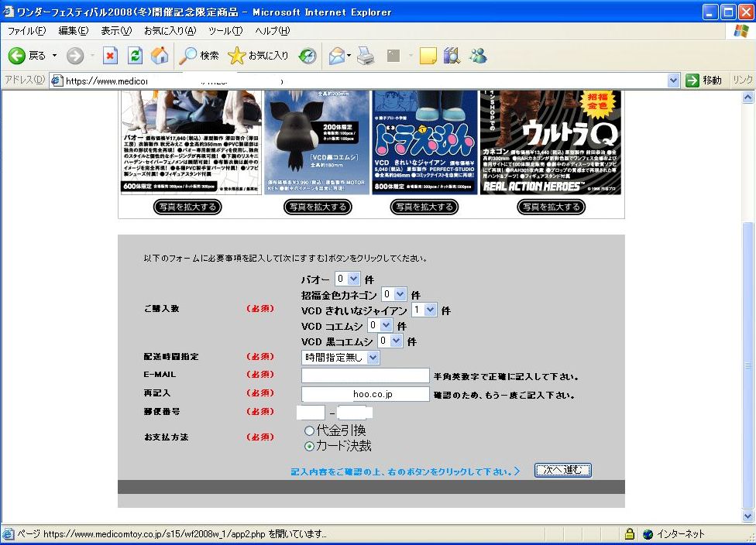Click the Windows flag logo
The width and height of the screenshot is (756, 545).
click(741, 31)
